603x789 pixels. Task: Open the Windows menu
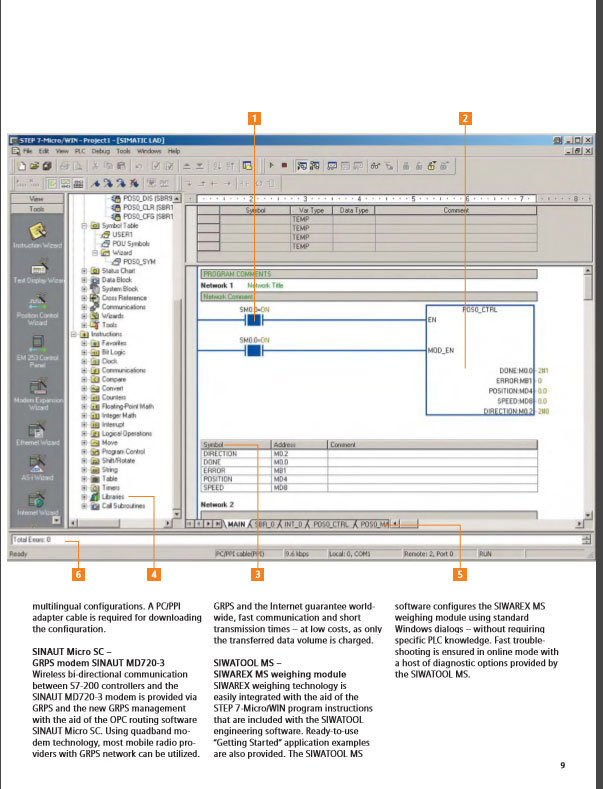click(149, 151)
